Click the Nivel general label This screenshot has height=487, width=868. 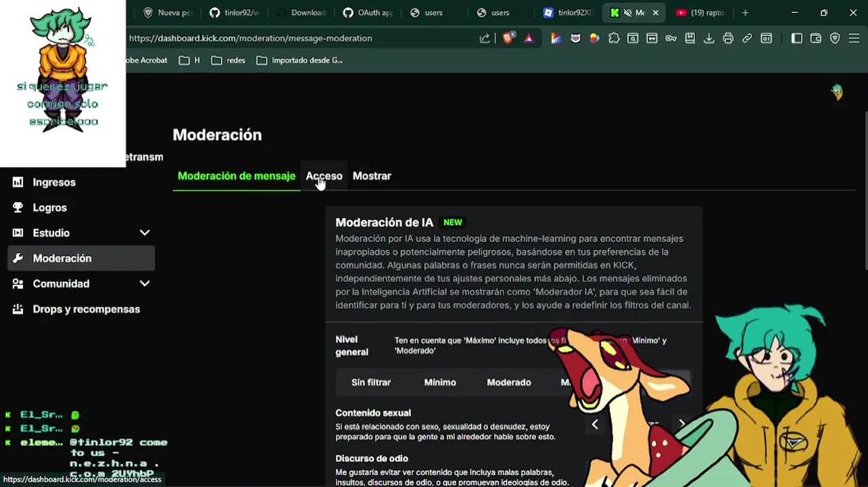[x=352, y=345]
